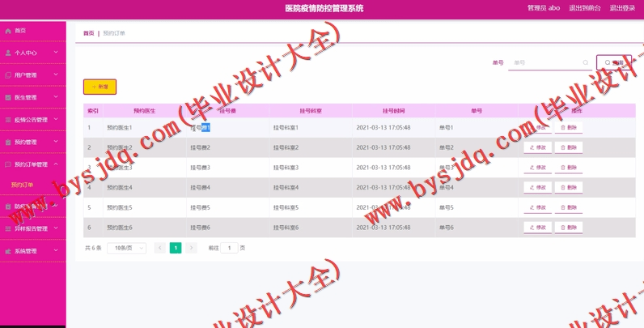Click 删除 for the 预约医生4 row
The width and height of the screenshot is (644, 328).
click(569, 187)
